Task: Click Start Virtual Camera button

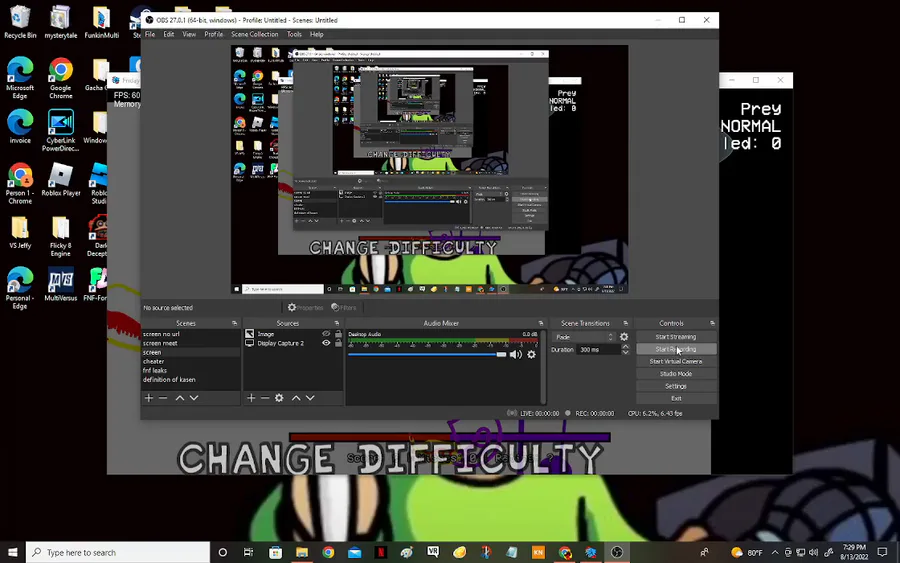Action: coord(676,362)
